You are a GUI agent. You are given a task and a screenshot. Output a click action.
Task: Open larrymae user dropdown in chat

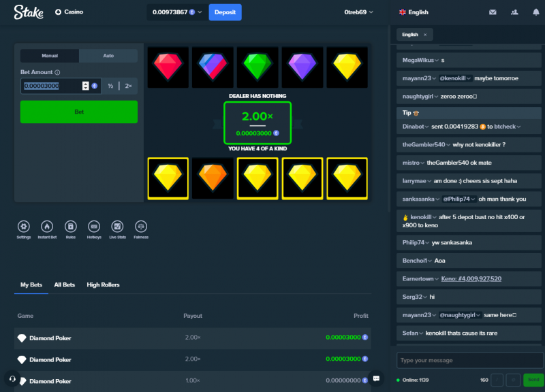coord(417,181)
